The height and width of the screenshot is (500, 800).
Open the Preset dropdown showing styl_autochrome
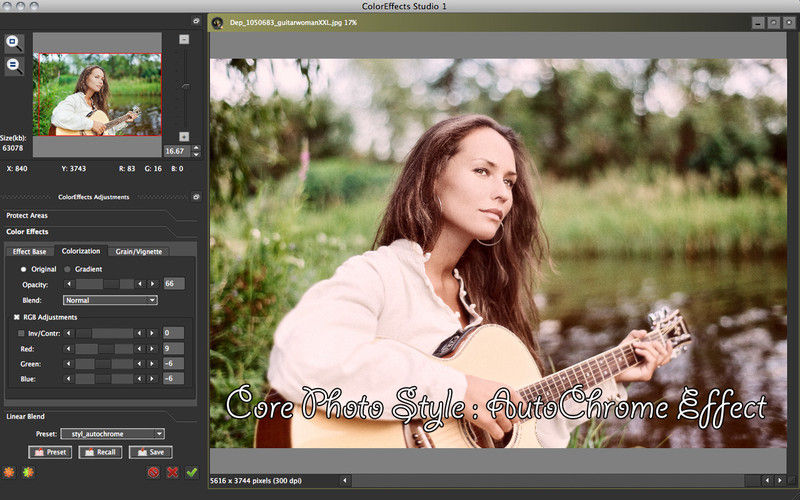point(112,434)
